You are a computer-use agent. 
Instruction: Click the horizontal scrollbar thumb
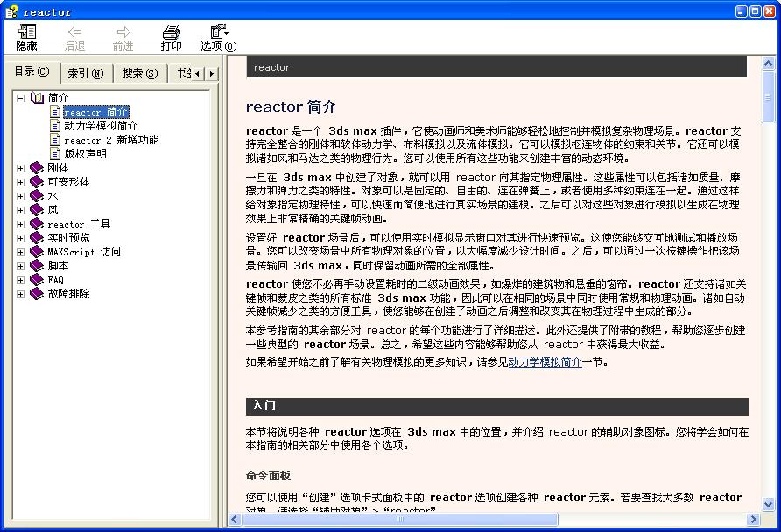pyautogui.click(x=400, y=520)
